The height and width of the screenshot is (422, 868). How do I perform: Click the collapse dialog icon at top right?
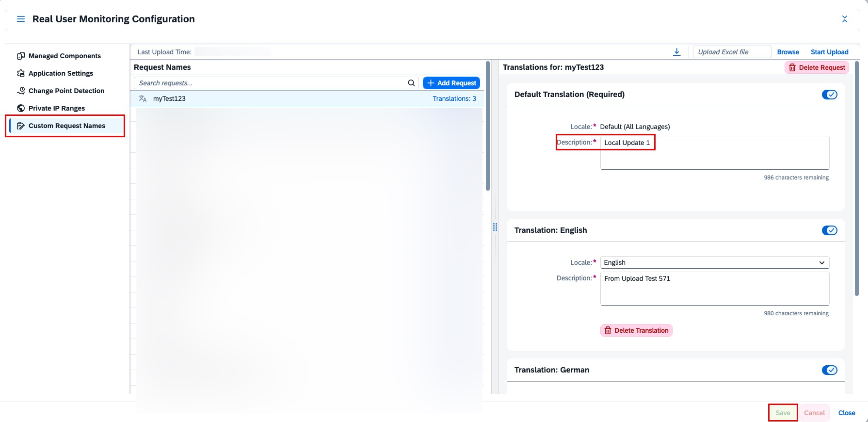(x=844, y=19)
